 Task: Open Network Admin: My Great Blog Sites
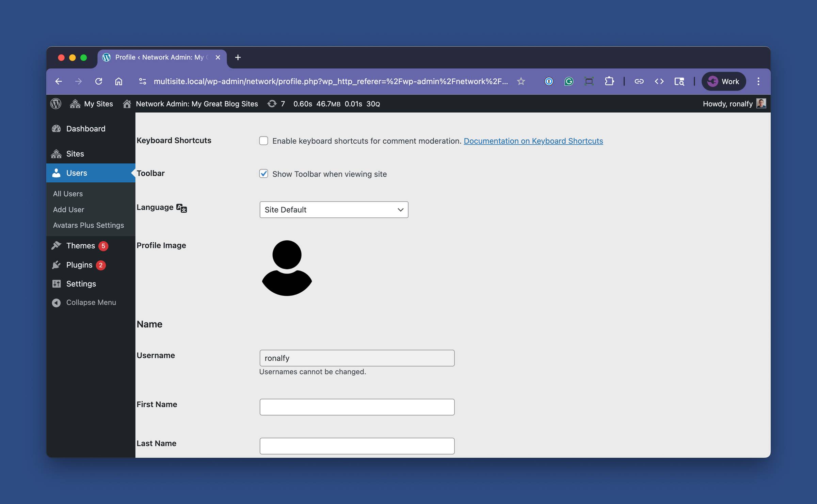pyautogui.click(x=190, y=104)
